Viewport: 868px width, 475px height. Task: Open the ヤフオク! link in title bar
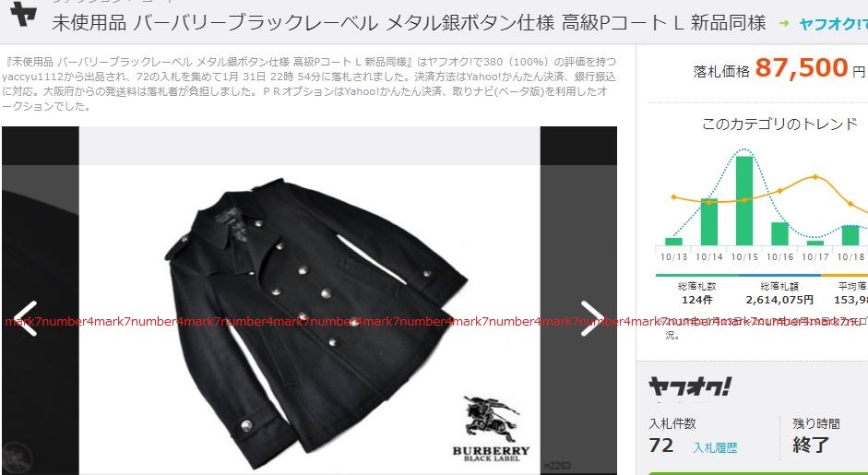833,24
